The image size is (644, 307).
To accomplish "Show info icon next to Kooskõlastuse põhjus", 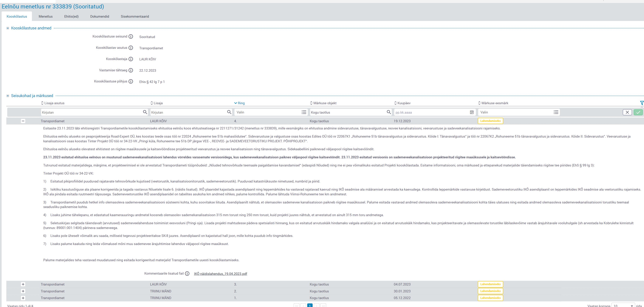I will coord(131,81).
